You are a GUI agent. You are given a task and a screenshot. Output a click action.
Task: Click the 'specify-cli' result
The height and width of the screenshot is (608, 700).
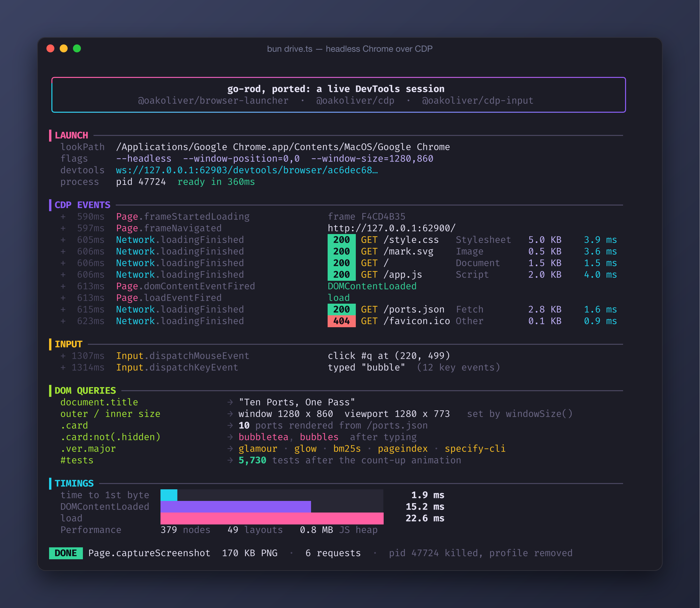(x=475, y=449)
